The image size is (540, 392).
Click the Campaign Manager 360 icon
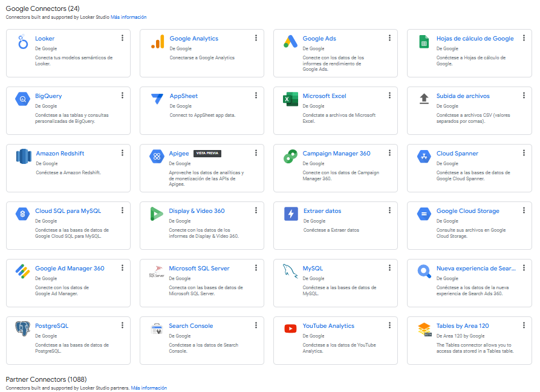(x=290, y=157)
